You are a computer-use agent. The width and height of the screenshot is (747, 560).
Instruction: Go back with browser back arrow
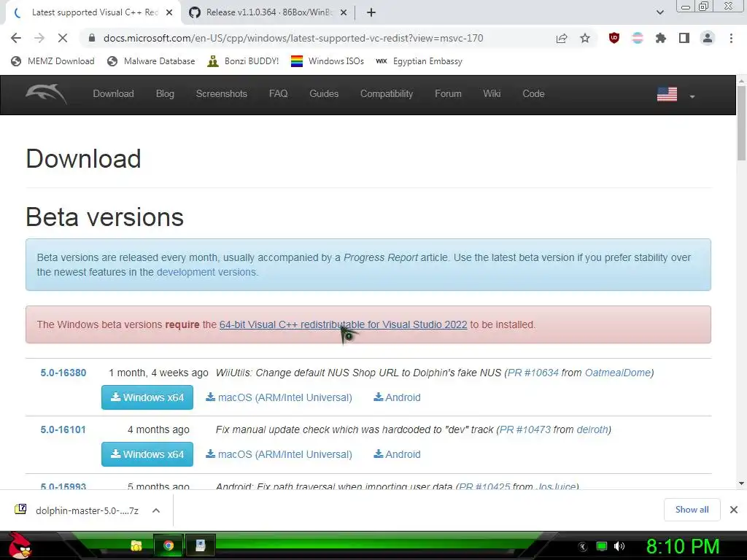coord(16,38)
